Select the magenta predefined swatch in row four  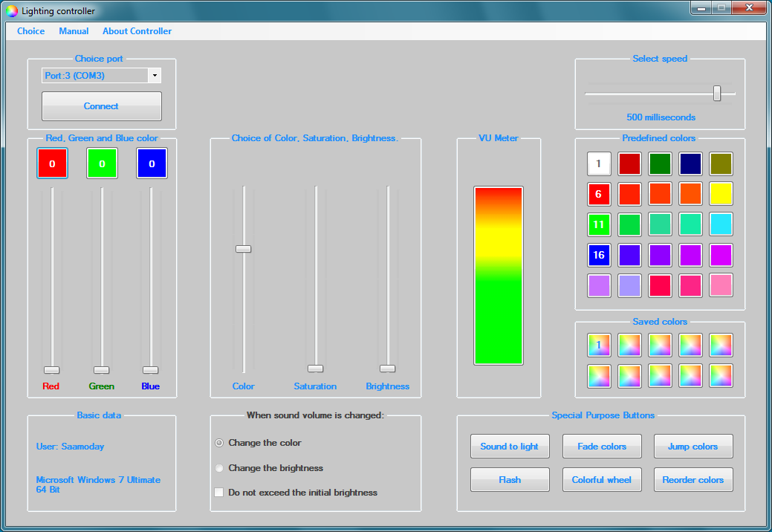(721, 255)
